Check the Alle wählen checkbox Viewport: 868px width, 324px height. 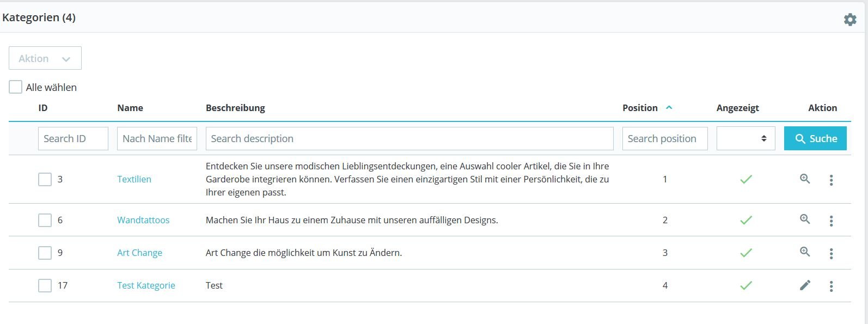point(16,87)
